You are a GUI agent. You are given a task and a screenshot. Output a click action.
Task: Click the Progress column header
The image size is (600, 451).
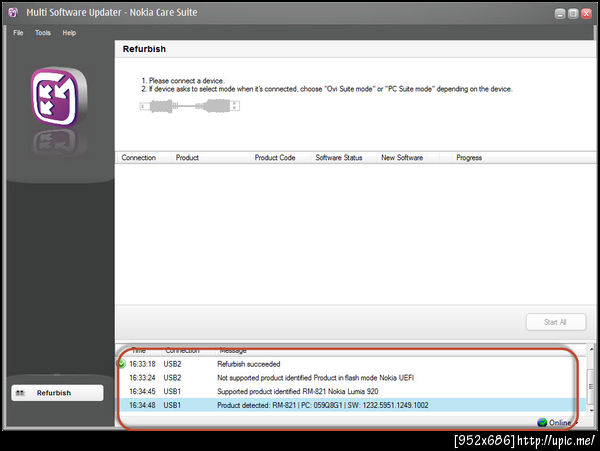[x=469, y=158]
